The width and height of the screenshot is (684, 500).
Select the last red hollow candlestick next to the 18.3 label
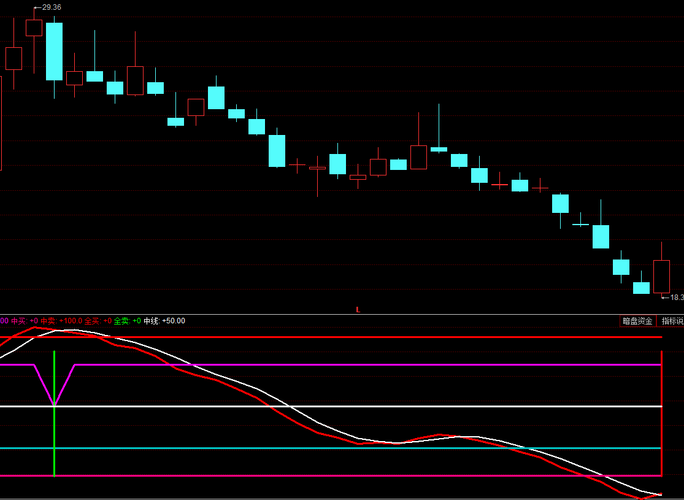pyautogui.click(x=661, y=277)
